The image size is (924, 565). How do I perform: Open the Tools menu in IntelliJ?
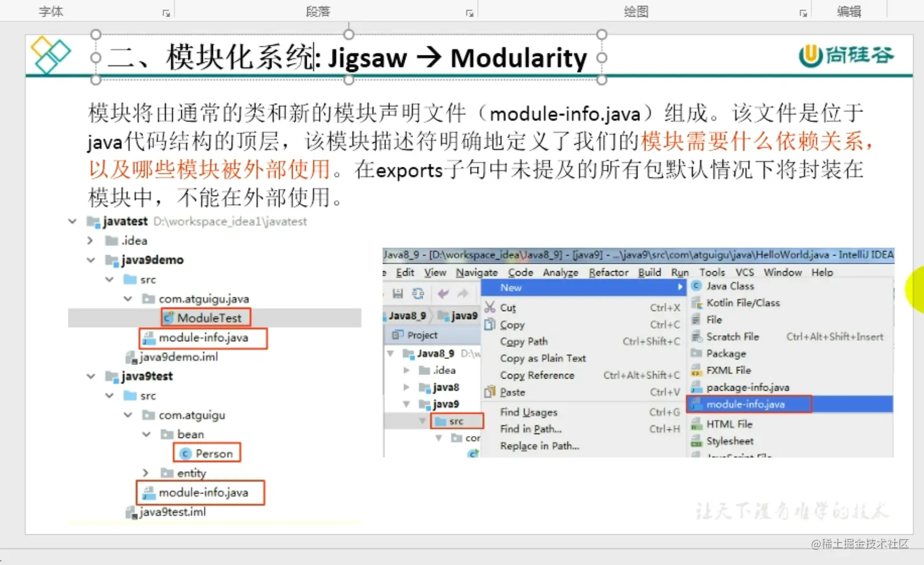click(x=712, y=273)
